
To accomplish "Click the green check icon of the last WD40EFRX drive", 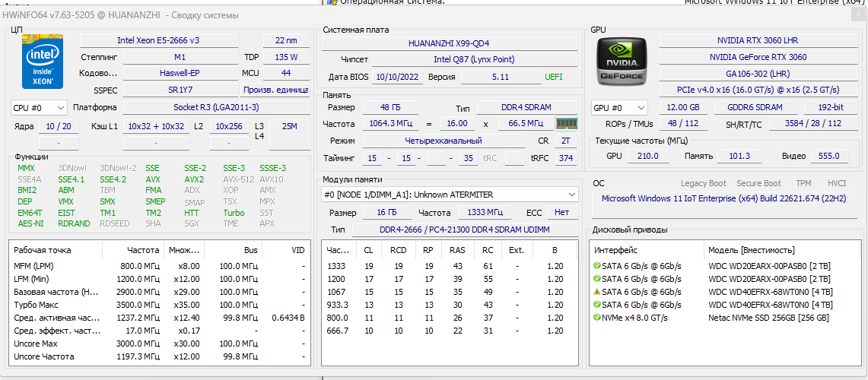I will [597, 305].
